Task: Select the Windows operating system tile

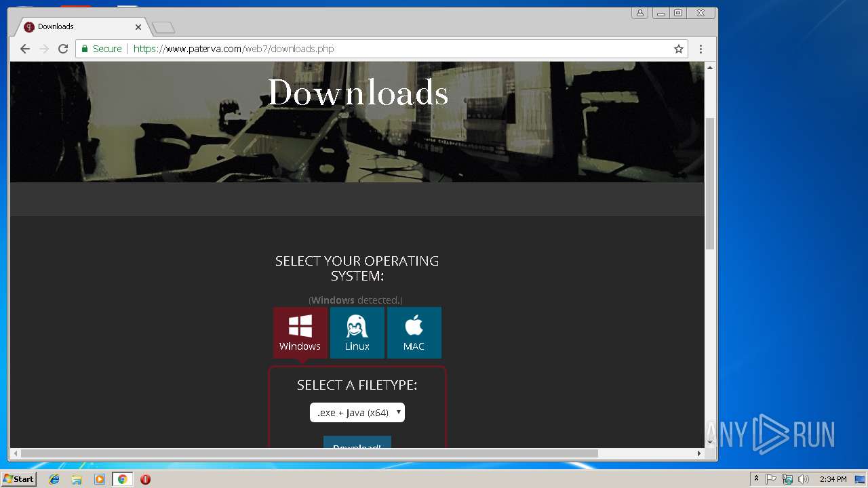Action: tap(300, 333)
